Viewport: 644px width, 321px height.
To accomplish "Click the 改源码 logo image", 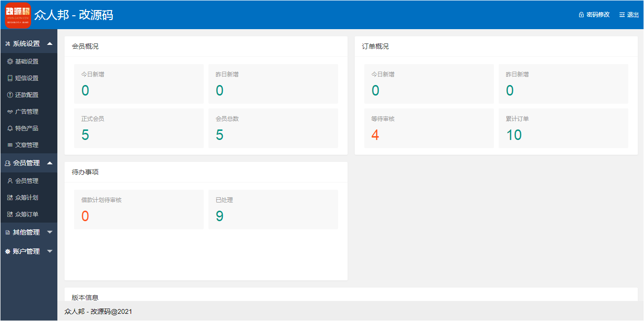I will click(18, 15).
